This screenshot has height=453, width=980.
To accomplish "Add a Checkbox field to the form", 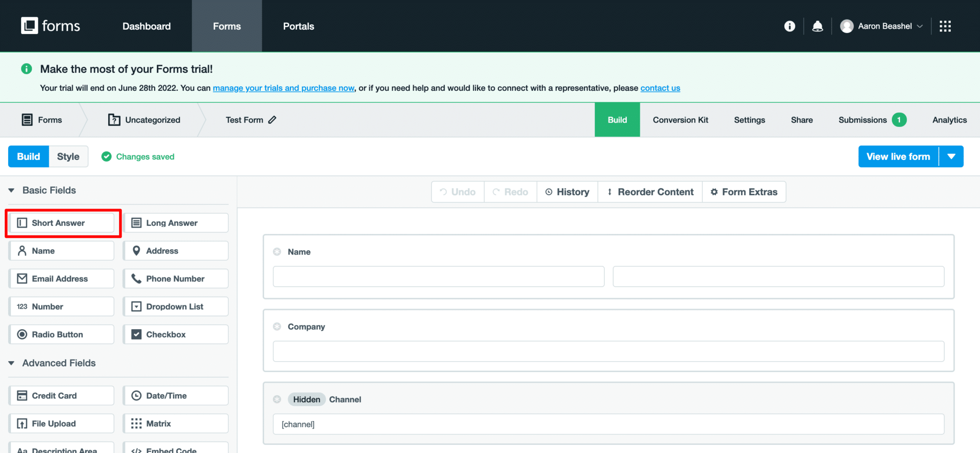I will tap(175, 334).
